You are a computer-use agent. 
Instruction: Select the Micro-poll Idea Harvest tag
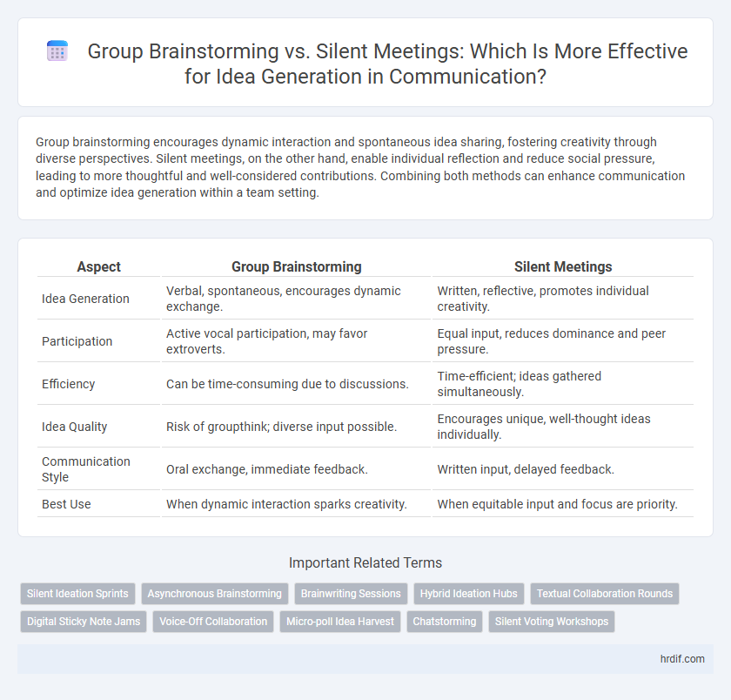point(340,622)
